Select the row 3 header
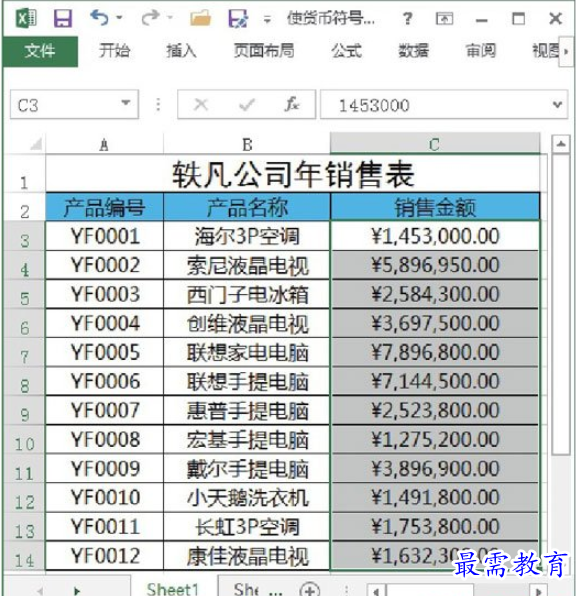Viewport: 576px width, 596px height. point(24,236)
